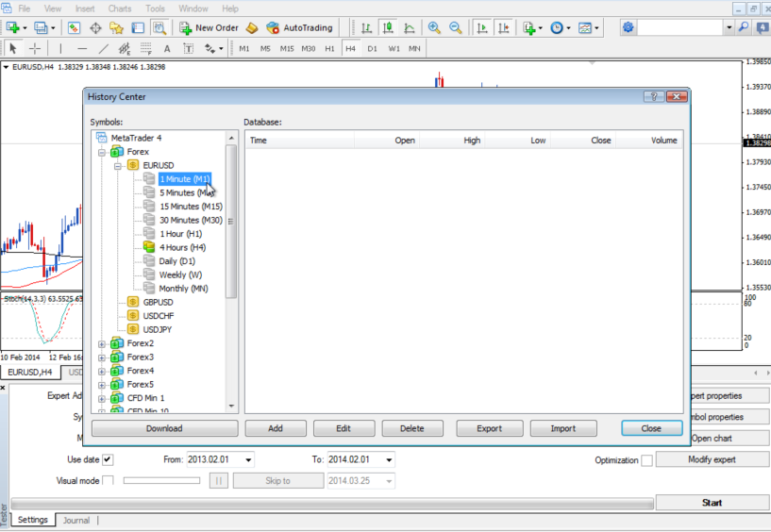Click the visual mode speed slider
The image size is (771, 532).
tap(161, 481)
